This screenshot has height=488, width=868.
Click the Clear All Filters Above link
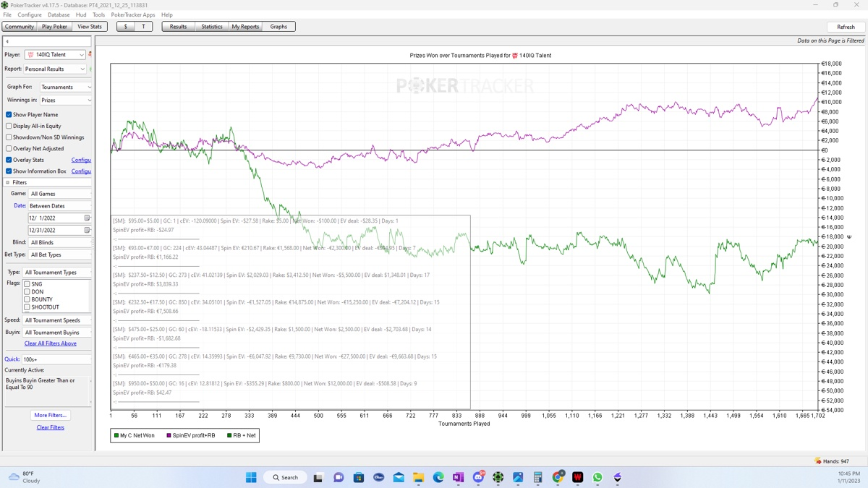[x=50, y=343]
